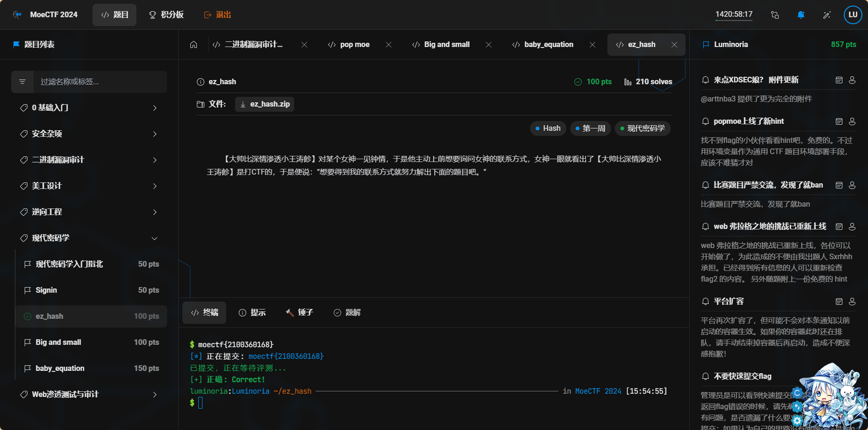Click the translate icon in top bar
868x430 pixels.
coord(774,15)
